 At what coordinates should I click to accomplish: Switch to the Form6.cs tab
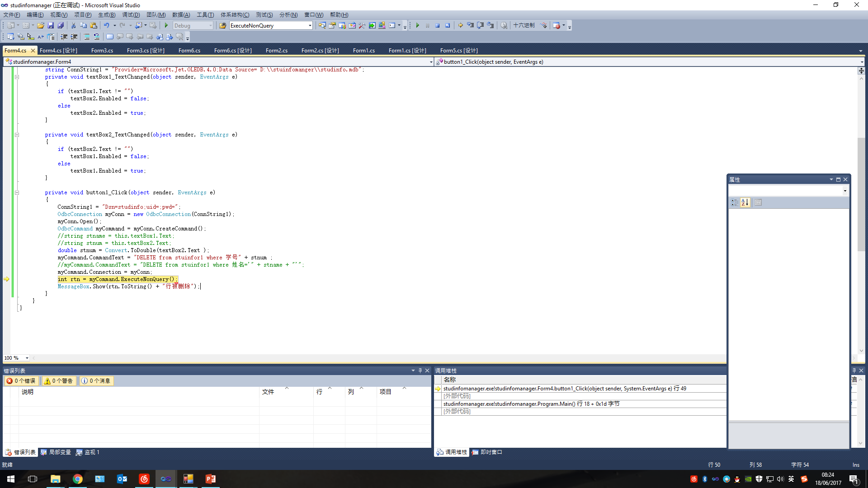(x=189, y=51)
